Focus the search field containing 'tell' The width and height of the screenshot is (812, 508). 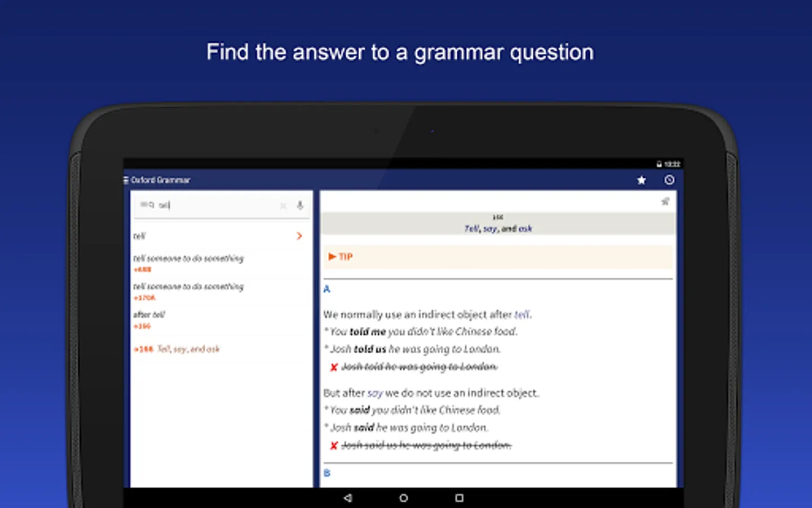221,205
